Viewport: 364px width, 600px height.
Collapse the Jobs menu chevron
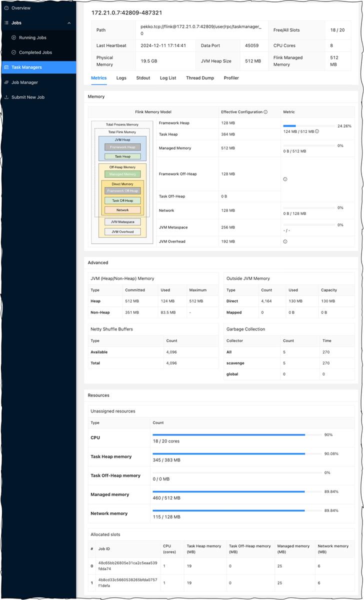[69, 23]
